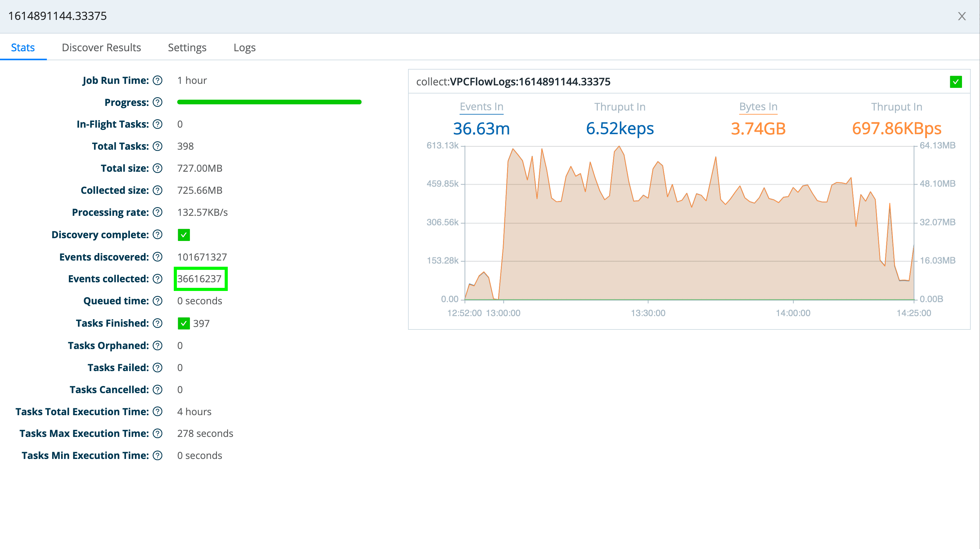Click help icon beside Tasks Max Execution Time
Viewport: 980px width, 549px height.
pyautogui.click(x=158, y=433)
